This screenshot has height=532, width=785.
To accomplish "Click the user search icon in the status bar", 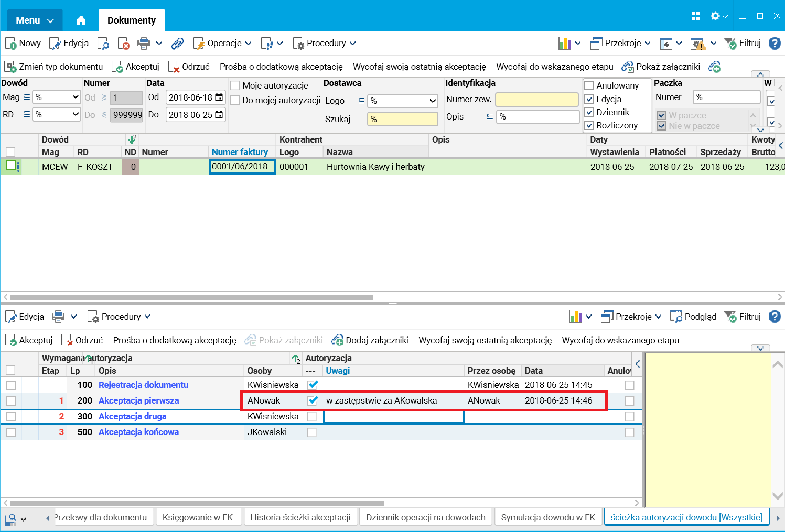I will pos(11,519).
